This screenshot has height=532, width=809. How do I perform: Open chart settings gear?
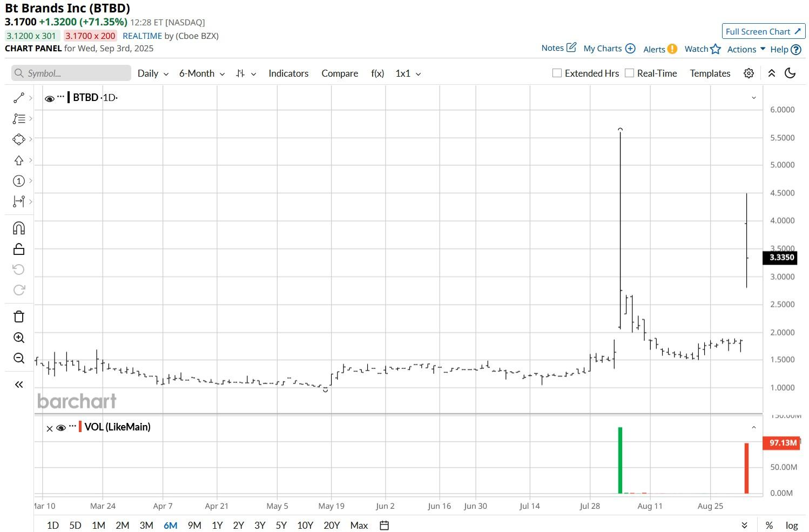(749, 73)
